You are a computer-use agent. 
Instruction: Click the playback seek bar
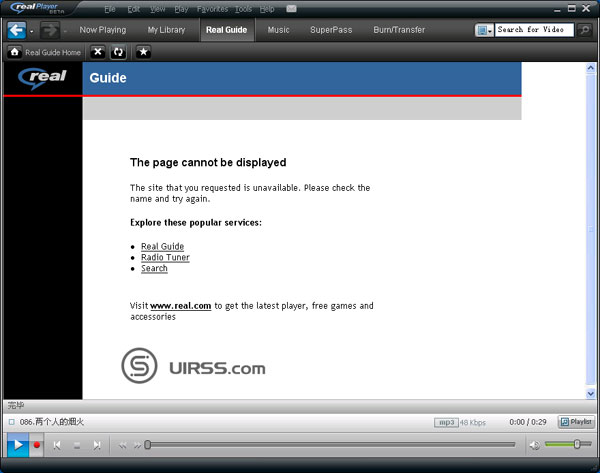[x=330, y=445]
